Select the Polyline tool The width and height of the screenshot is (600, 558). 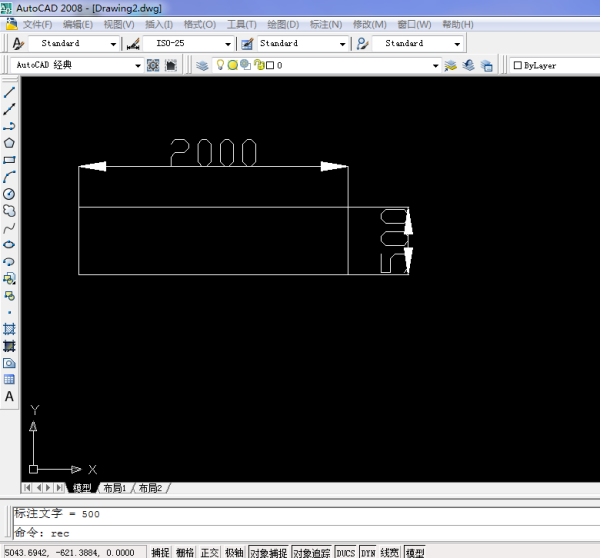pos(9,126)
